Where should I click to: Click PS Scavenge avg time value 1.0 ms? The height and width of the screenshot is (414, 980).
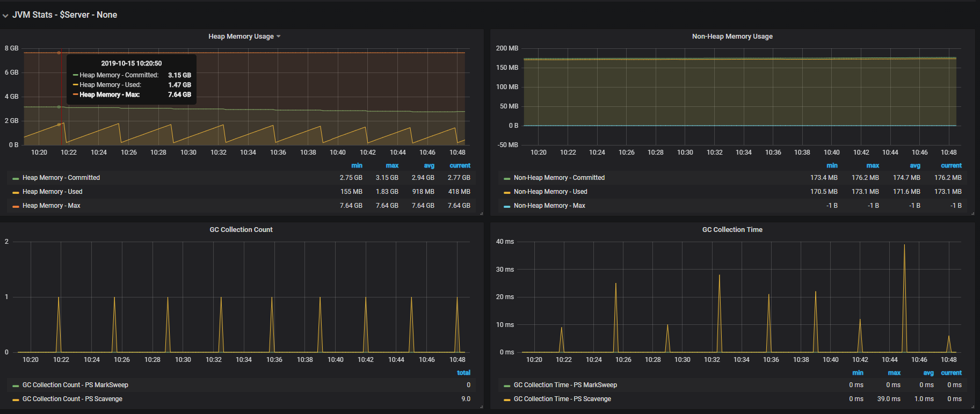click(924, 399)
